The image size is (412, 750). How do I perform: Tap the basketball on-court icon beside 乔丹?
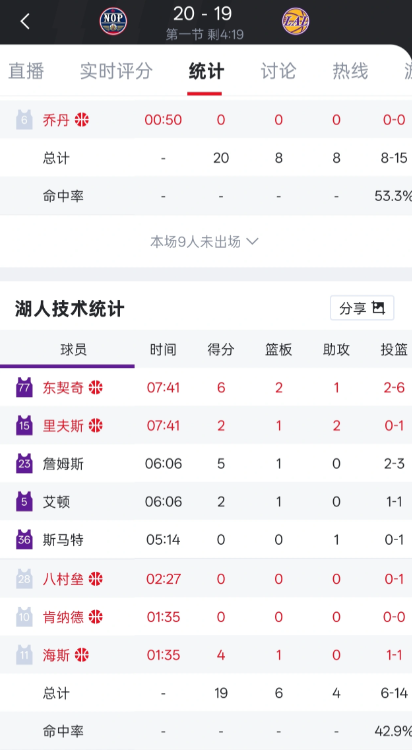coord(82,120)
